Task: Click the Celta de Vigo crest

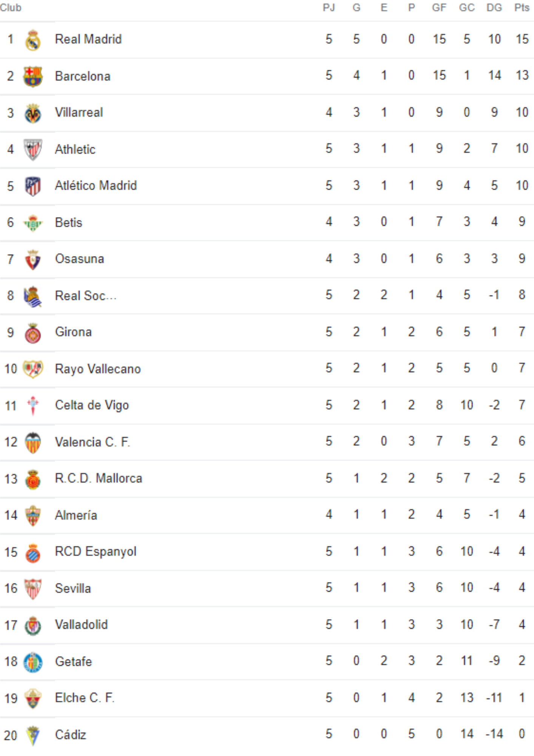Action: click(x=33, y=406)
